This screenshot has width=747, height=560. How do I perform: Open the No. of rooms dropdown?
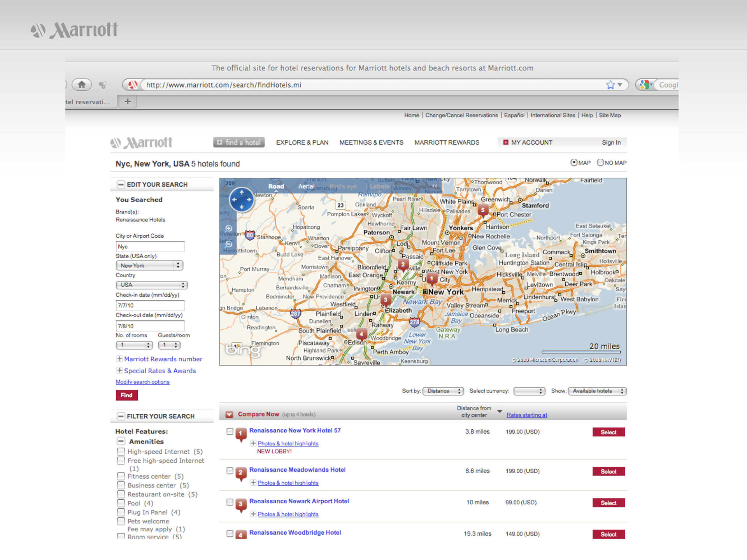(x=134, y=345)
